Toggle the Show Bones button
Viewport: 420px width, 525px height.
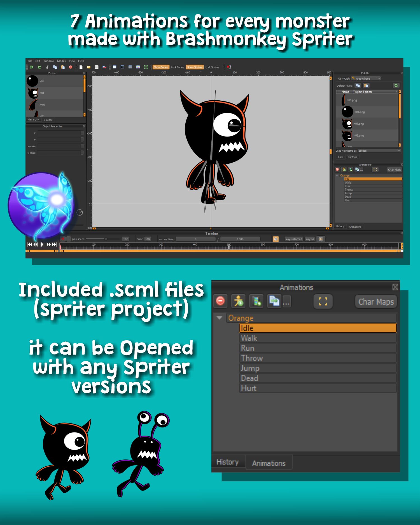coord(161,67)
